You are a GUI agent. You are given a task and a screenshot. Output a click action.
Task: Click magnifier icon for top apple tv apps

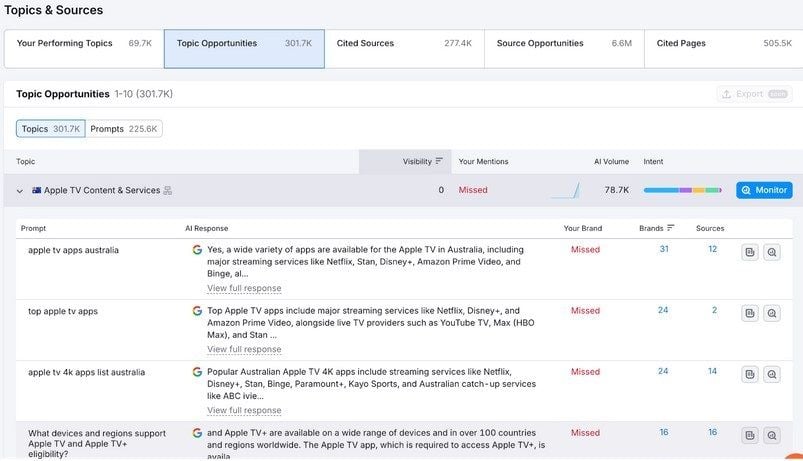772,313
